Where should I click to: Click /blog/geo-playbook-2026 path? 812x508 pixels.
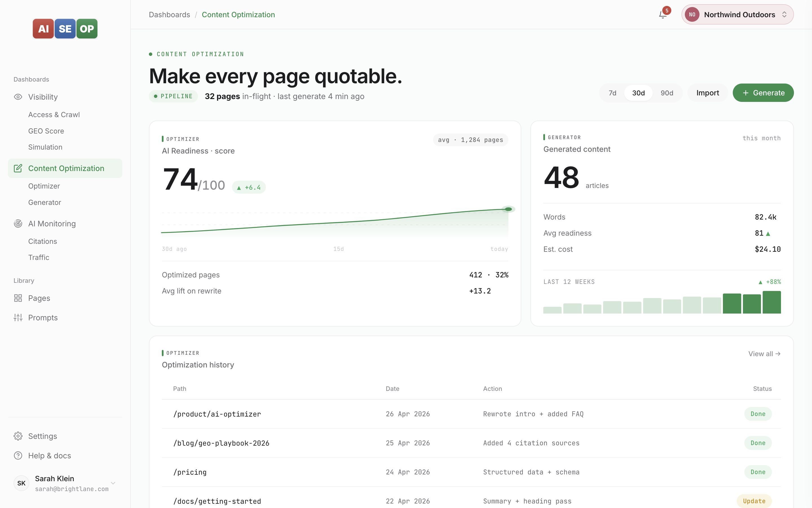coord(221,443)
